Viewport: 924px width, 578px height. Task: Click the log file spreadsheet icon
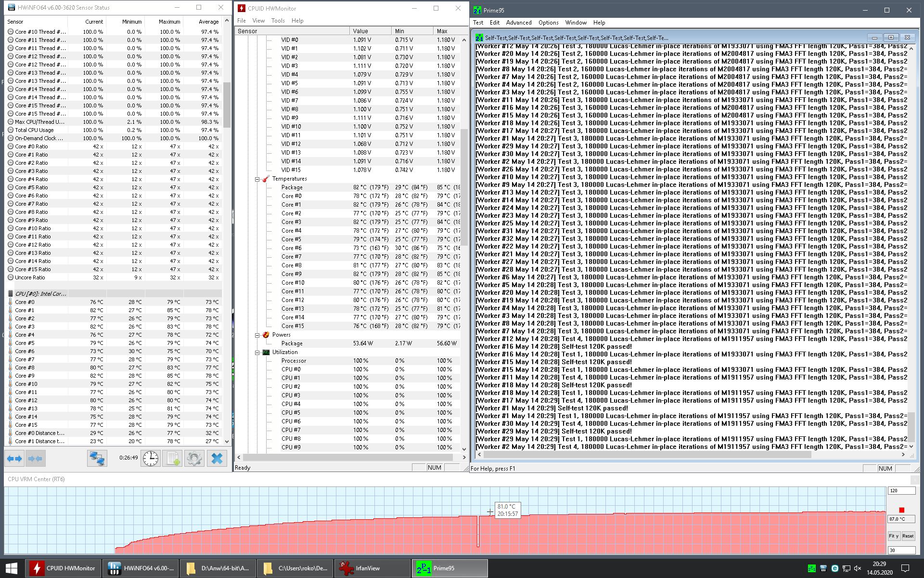click(172, 458)
